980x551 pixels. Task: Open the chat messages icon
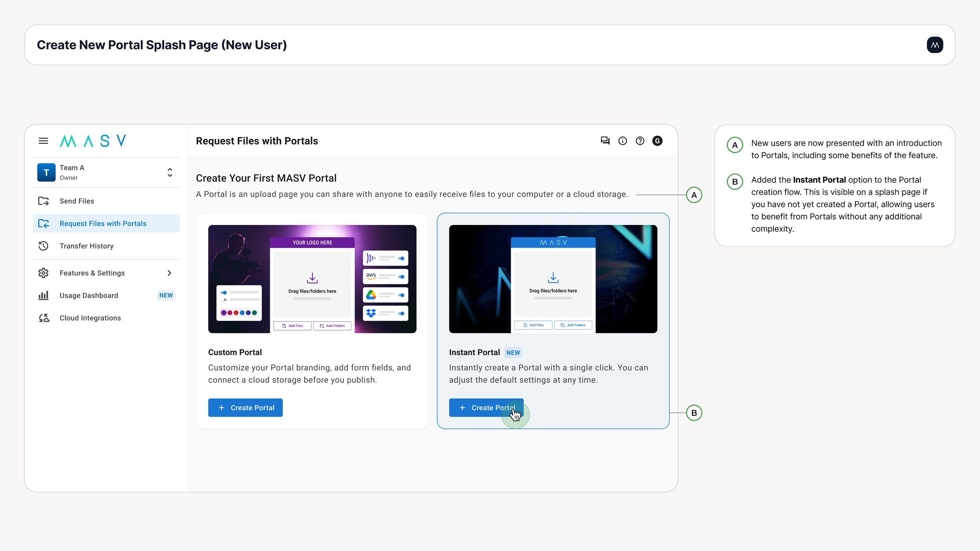click(605, 141)
